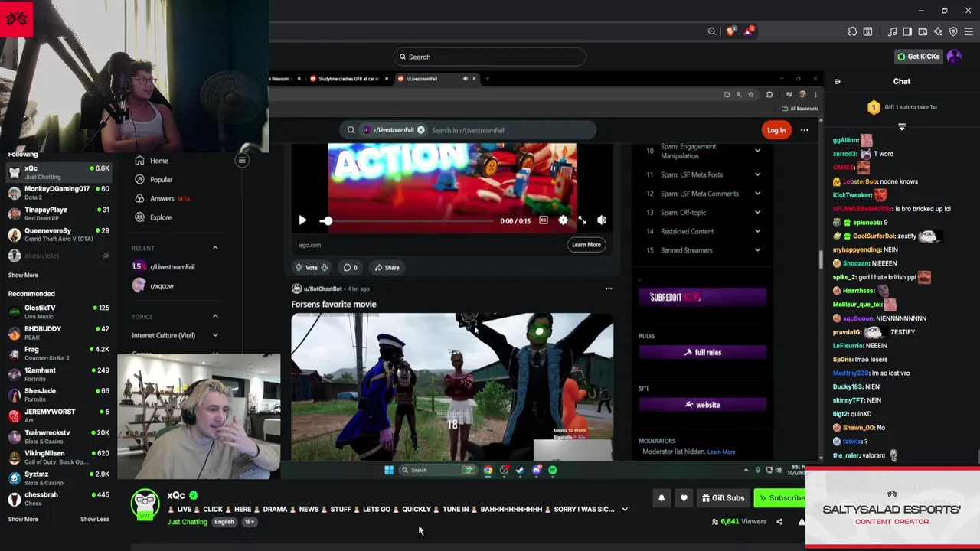
Task: Click the zoom-out magnifier in address bar
Action: (712, 31)
